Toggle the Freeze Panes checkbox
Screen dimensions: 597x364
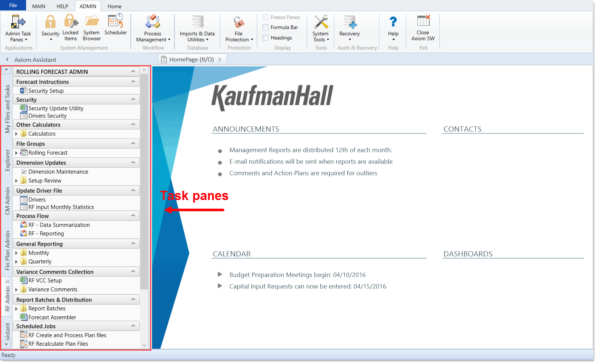(x=265, y=17)
